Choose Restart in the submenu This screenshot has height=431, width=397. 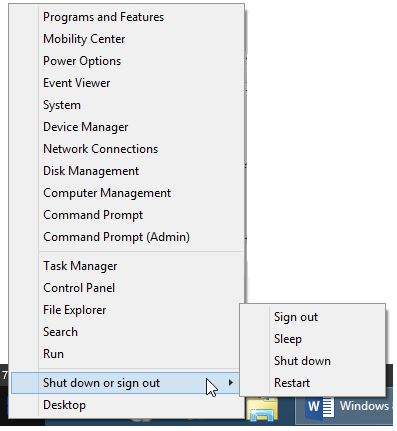coord(292,383)
